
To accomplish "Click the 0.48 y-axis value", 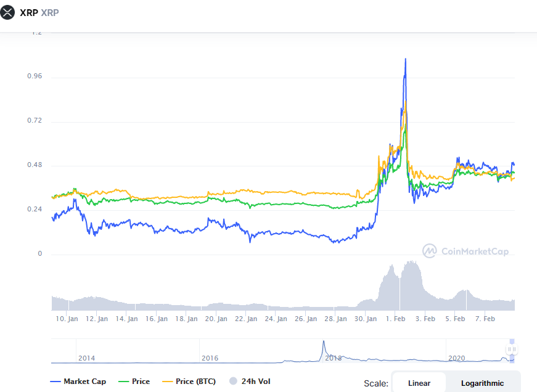I will 35,165.
